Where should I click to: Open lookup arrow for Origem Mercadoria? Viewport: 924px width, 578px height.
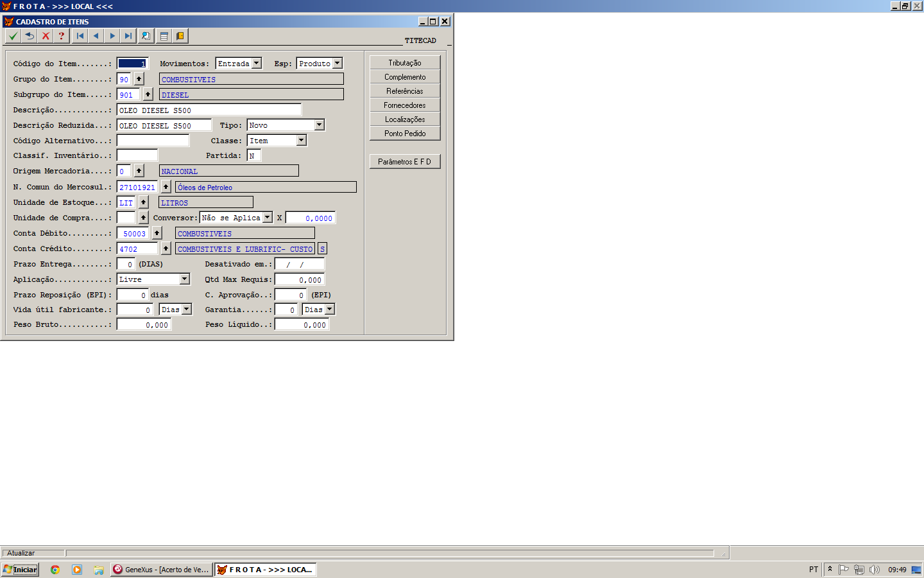coord(139,171)
